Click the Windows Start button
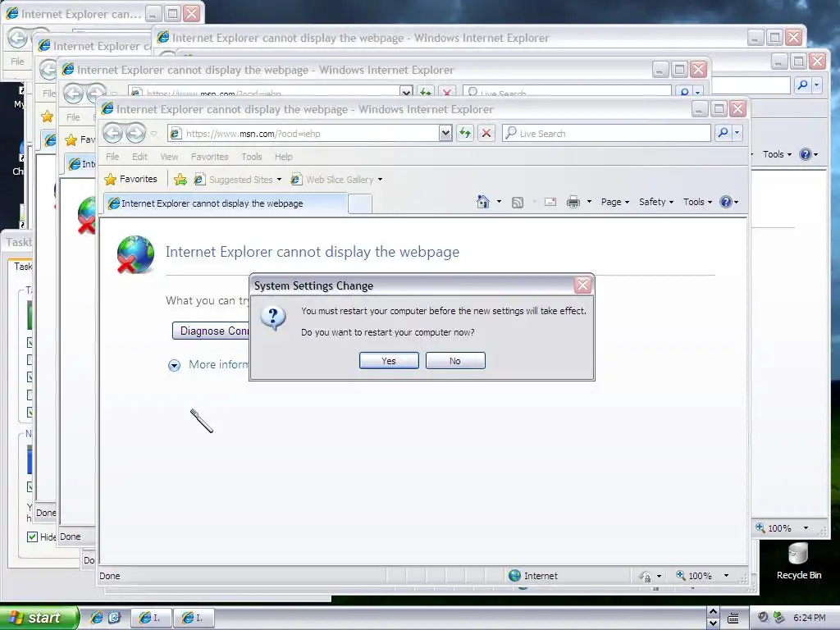 tap(39, 619)
